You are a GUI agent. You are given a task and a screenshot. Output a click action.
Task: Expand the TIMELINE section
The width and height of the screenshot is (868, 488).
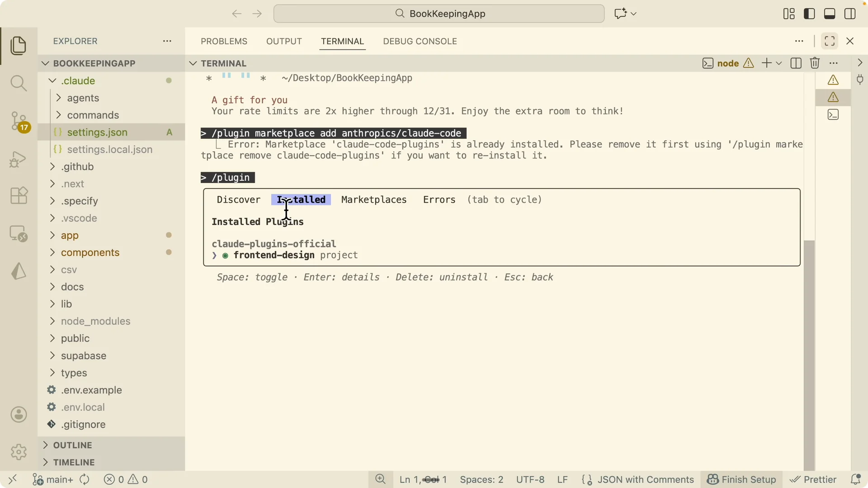coord(74,462)
